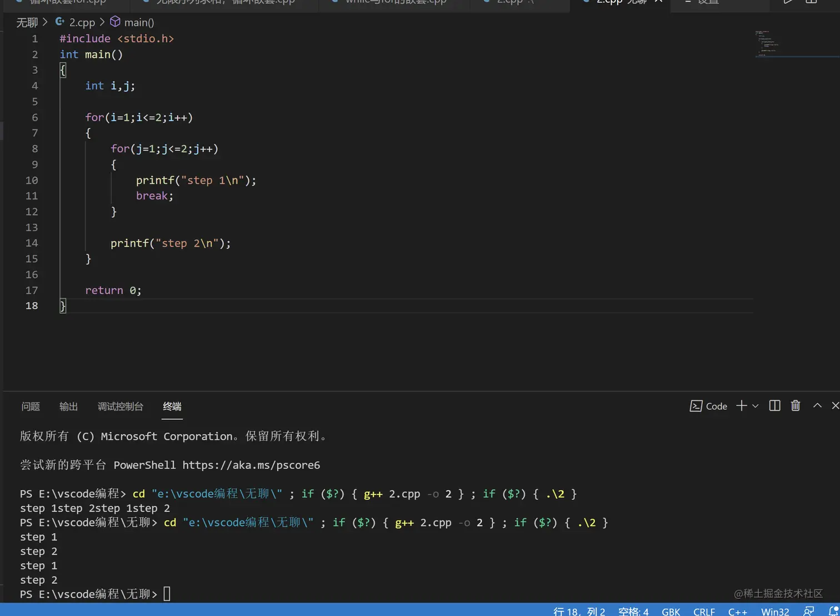Screen dimensions: 840x616
Task: Switch to the 问题 panel tab
Action: tap(31, 406)
